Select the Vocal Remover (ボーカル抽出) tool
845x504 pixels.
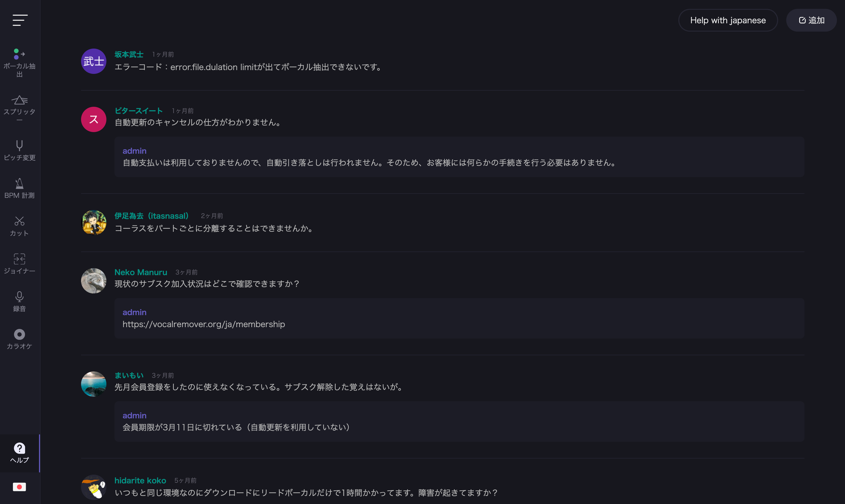tap(19, 63)
